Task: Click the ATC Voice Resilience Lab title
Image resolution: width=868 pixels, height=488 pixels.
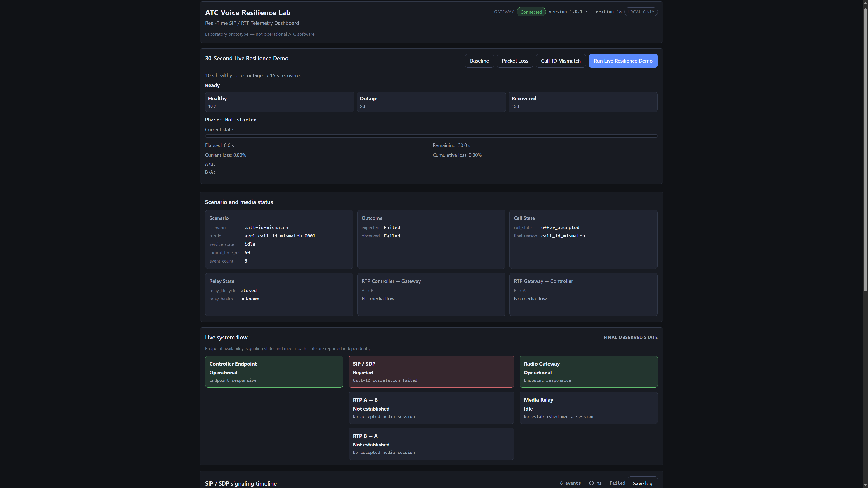Action: tap(248, 13)
